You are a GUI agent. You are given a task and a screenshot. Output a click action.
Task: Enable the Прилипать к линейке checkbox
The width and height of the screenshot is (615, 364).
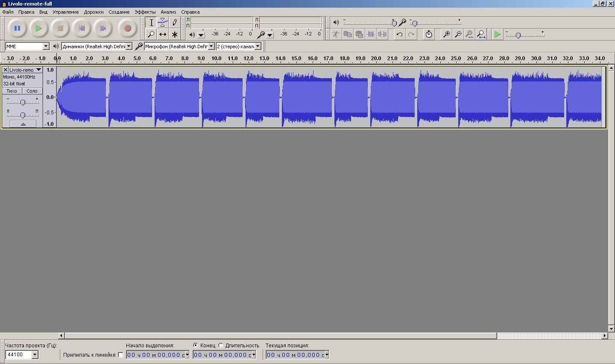[x=120, y=355]
